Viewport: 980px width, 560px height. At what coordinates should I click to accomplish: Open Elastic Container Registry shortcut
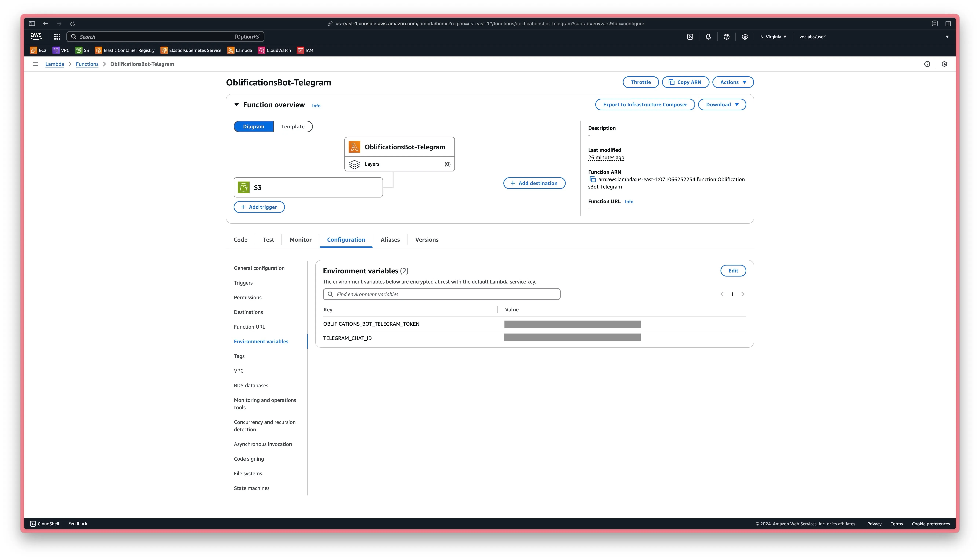(125, 50)
